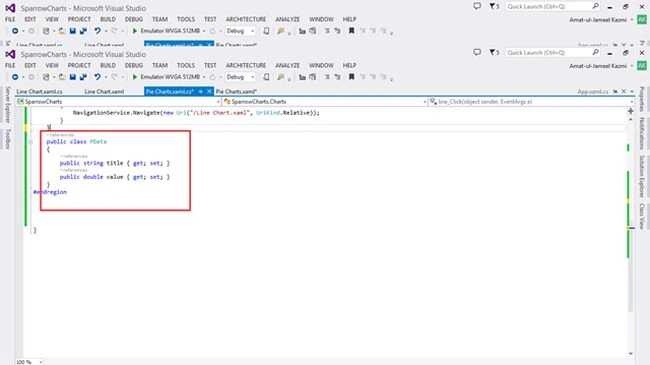Open FILE menu in lower window
Screen dimensions: 650x365
click(x=10, y=66)
